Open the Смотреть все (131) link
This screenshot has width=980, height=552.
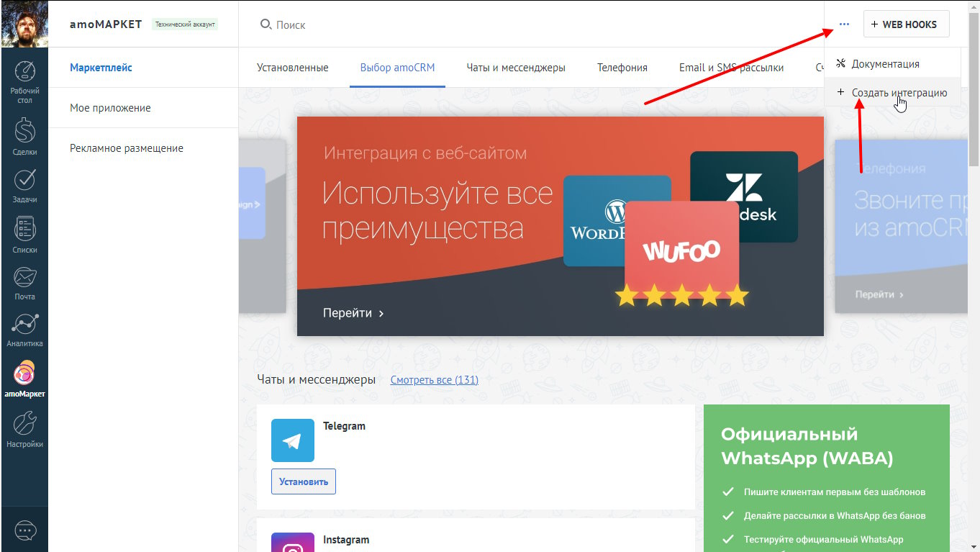(x=434, y=379)
